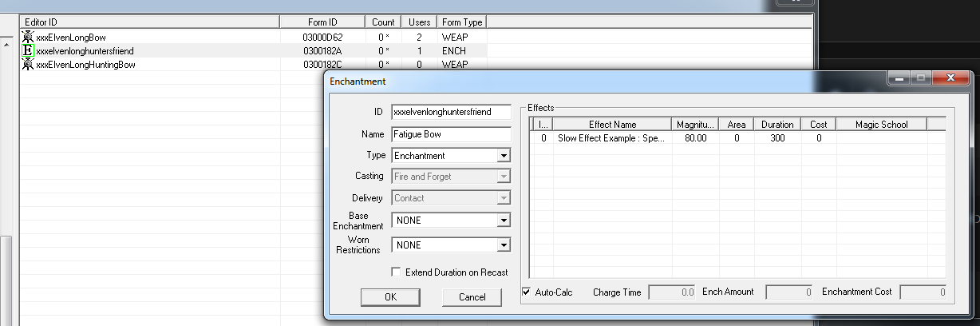The height and width of the screenshot is (326, 980).
Task: Click the enchantment ID input field
Action: [x=451, y=113]
